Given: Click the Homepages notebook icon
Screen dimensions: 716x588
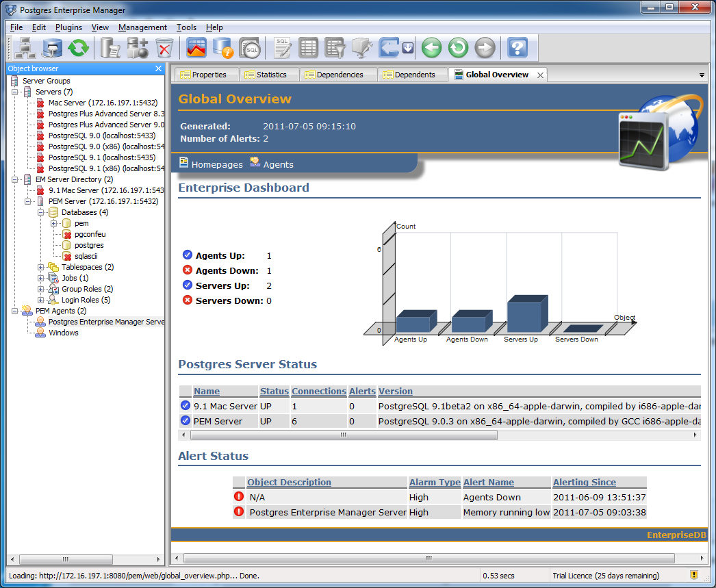Looking at the screenshot, I should coord(183,162).
